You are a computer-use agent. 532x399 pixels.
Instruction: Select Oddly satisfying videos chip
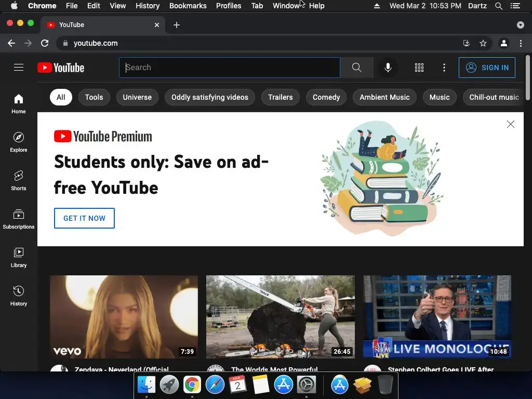click(210, 97)
